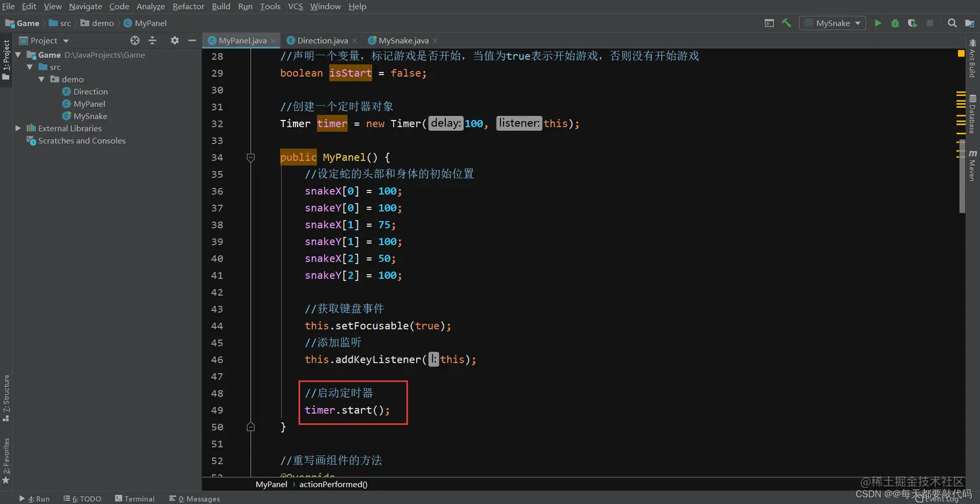Toggle the 1: Project tool window stripe
The width and height of the screenshot is (980, 504).
click(x=6, y=60)
